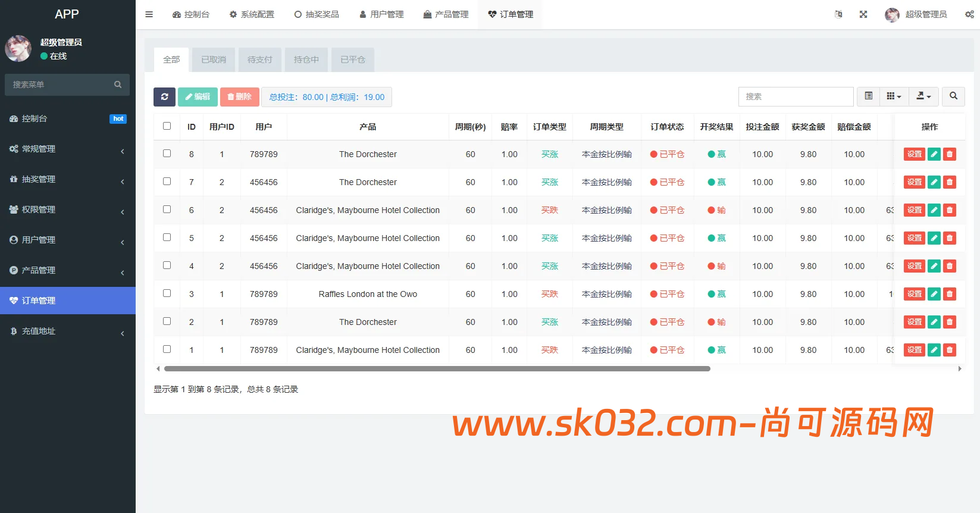980x513 pixels.
Task: Check the row checkbox for order ID 7
Action: 167,182
